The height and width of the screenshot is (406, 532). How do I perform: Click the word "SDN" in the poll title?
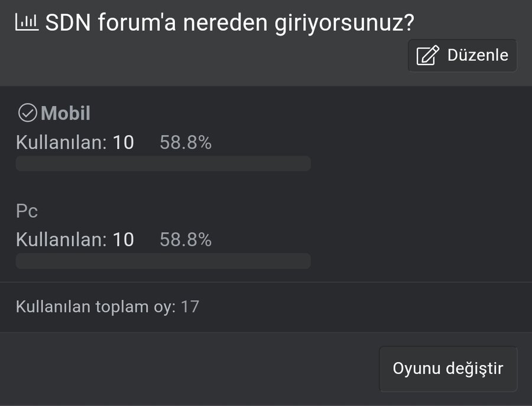point(68,23)
